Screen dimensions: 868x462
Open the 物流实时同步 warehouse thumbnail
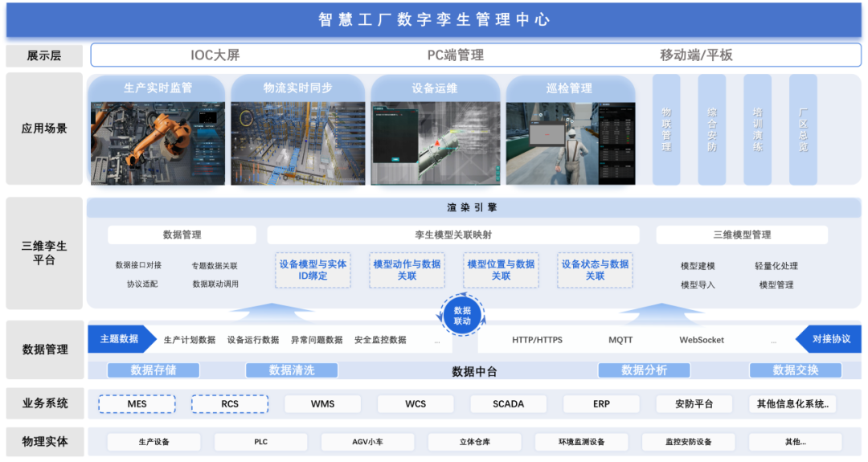point(298,143)
